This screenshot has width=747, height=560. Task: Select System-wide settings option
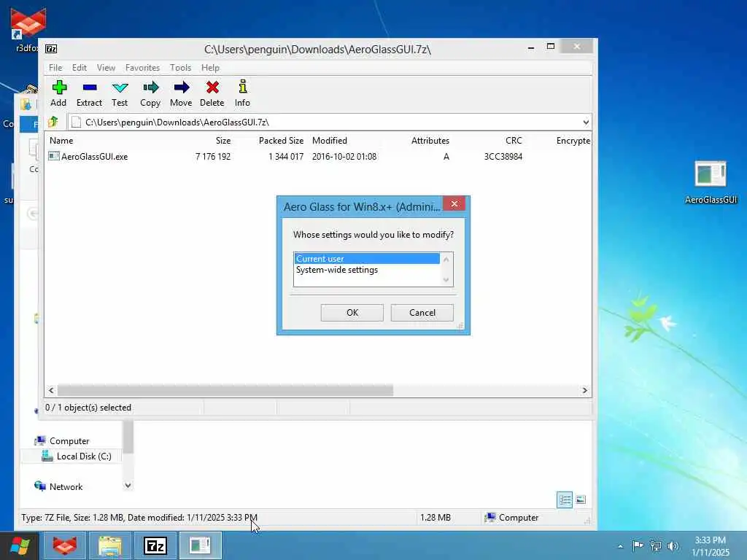pos(367,270)
